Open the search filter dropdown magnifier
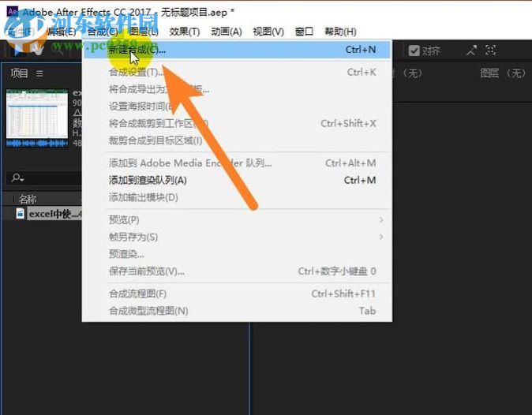This screenshot has height=415, width=532. (x=17, y=178)
